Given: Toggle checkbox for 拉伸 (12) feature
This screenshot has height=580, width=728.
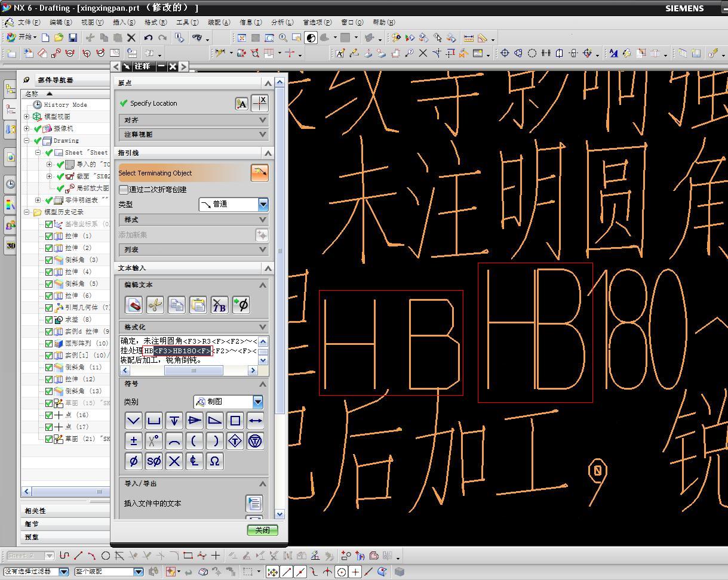Looking at the screenshot, I should coord(49,380).
